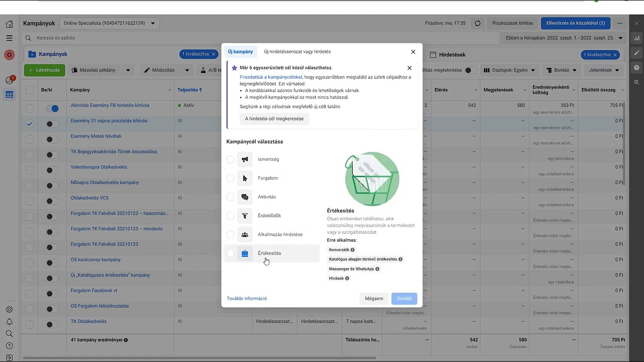The height and width of the screenshot is (362, 644).
Task: Show info for Konverziók
Action: coord(353,250)
